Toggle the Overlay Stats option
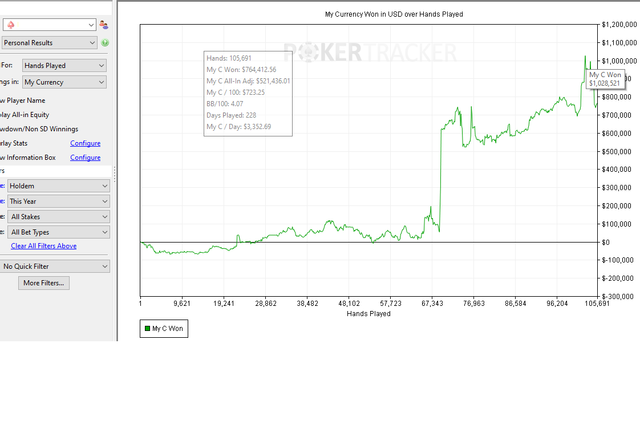 coord(14,144)
